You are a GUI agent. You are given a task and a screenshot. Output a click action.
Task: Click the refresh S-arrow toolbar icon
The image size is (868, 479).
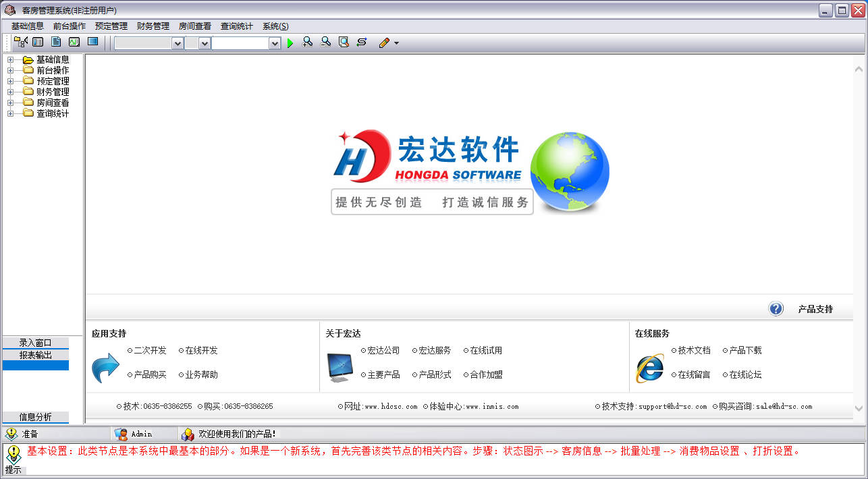coord(362,43)
